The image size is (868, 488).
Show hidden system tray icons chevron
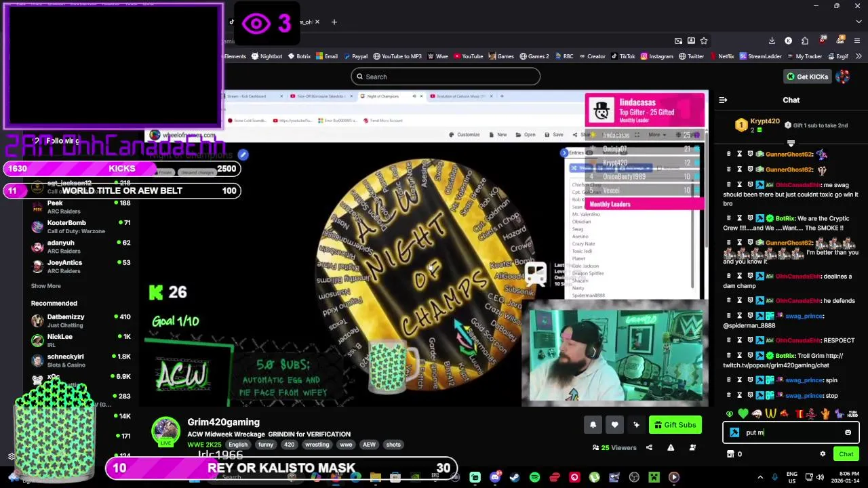click(759, 477)
